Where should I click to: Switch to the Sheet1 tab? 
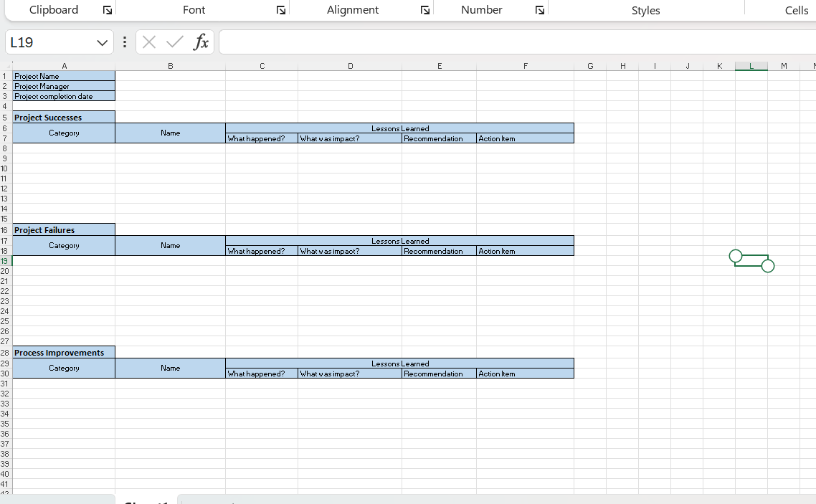pyautogui.click(x=147, y=500)
